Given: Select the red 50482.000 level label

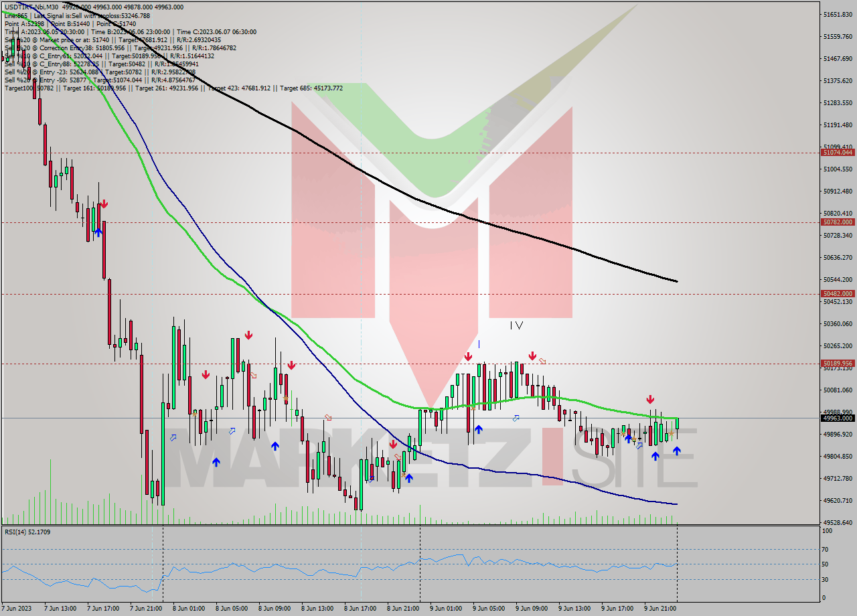Looking at the screenshot, I should coord(837,293).
